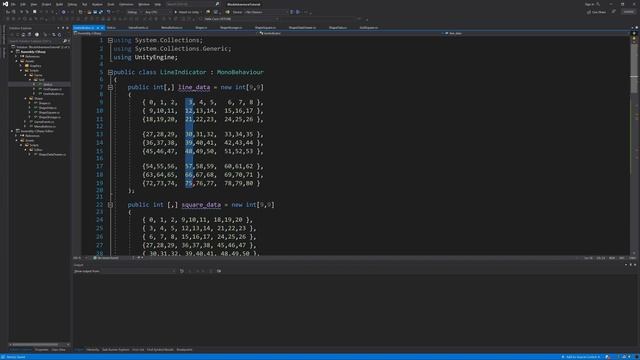640x360 pixels.
Task: Open the Debug configuration dropdown
Action: click(133, 12)
